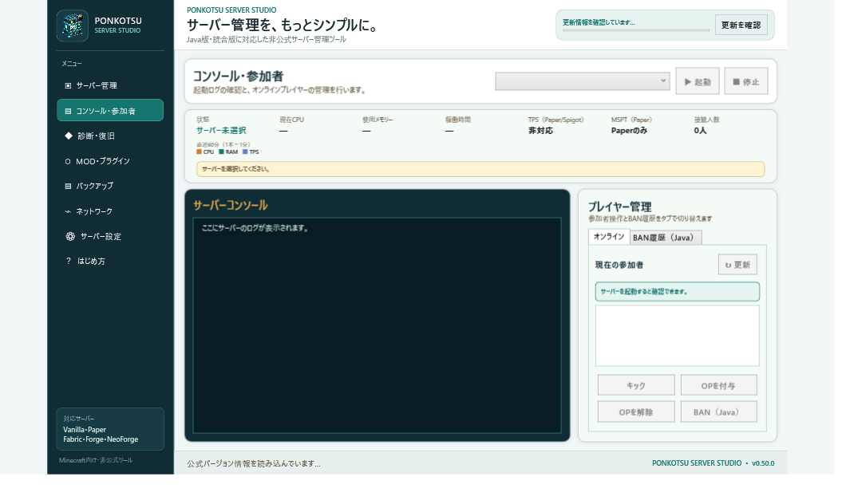Viewport: 846px width, 504px height.
Task: Click the バックアップ sidebar icon
Action: pos(68,186)
